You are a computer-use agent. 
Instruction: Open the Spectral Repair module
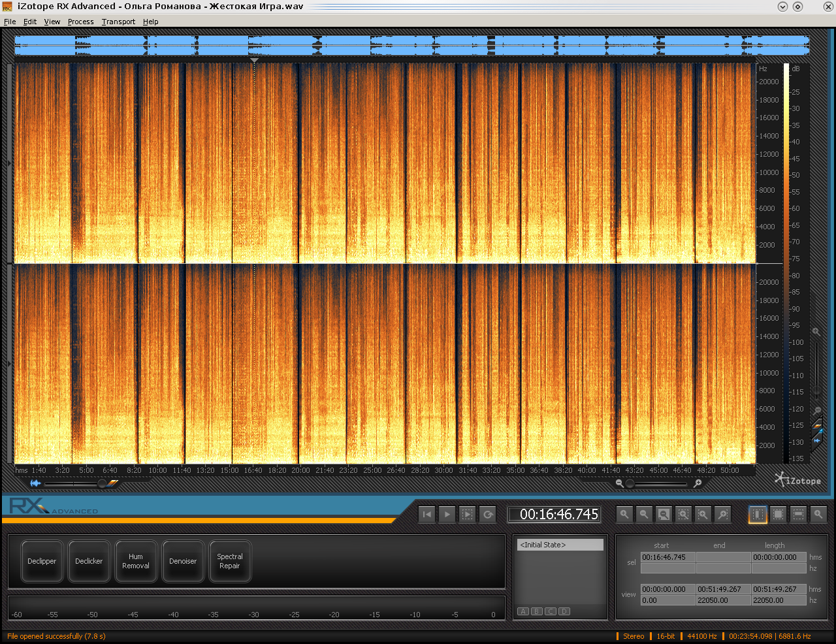click(230, 561)
